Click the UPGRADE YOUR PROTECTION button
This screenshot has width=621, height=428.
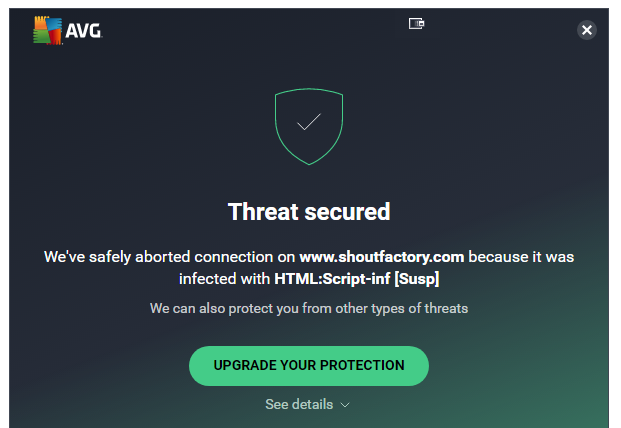pyautogui.click(x=309, y=366)
